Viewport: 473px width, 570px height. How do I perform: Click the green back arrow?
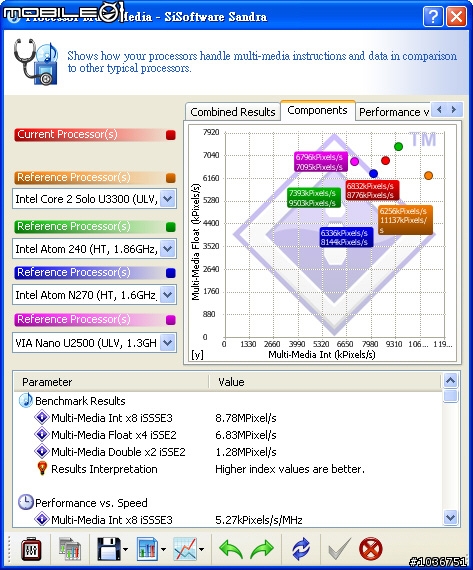(x=230, y=549)
